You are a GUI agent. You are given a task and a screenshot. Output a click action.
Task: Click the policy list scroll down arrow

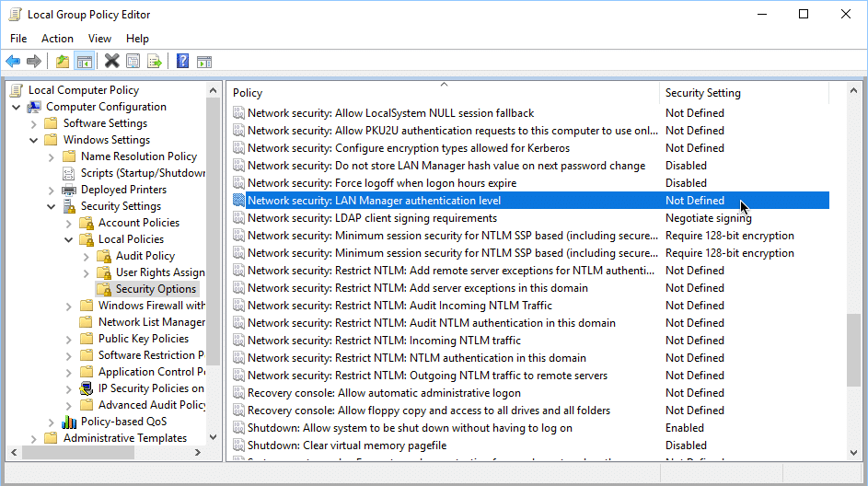tap(853, 453)
